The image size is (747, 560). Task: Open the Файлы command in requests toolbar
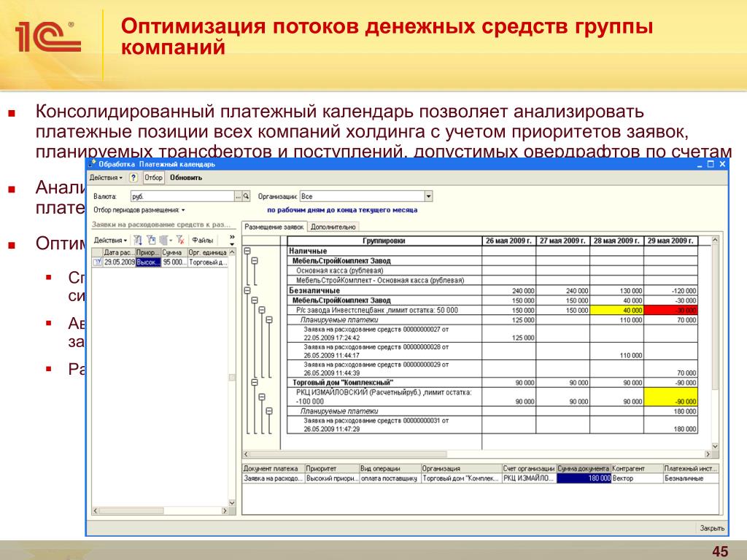203,240
